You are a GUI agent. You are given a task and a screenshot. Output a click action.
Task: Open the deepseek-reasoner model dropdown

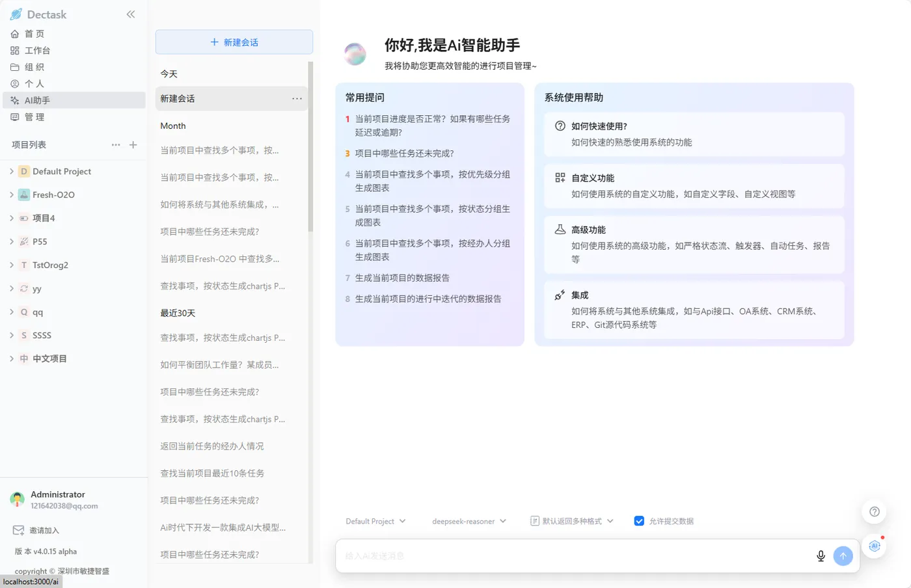point(469,522)
